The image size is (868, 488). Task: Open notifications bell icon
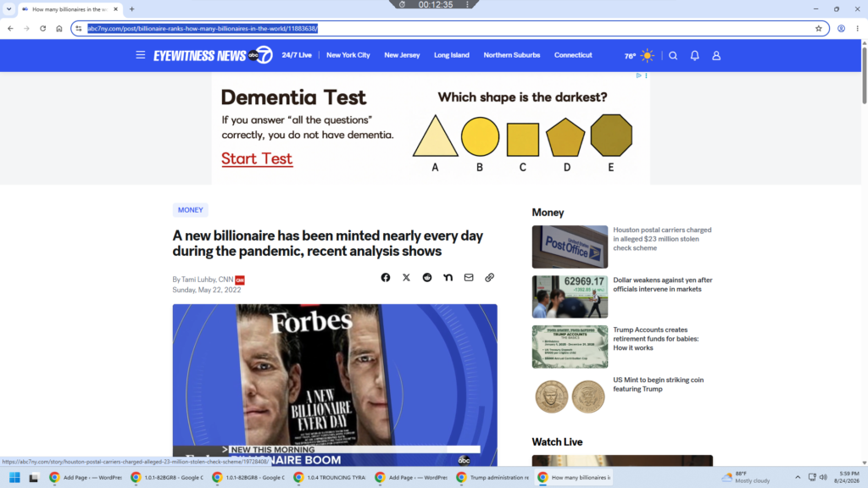[x=695, y=55]
